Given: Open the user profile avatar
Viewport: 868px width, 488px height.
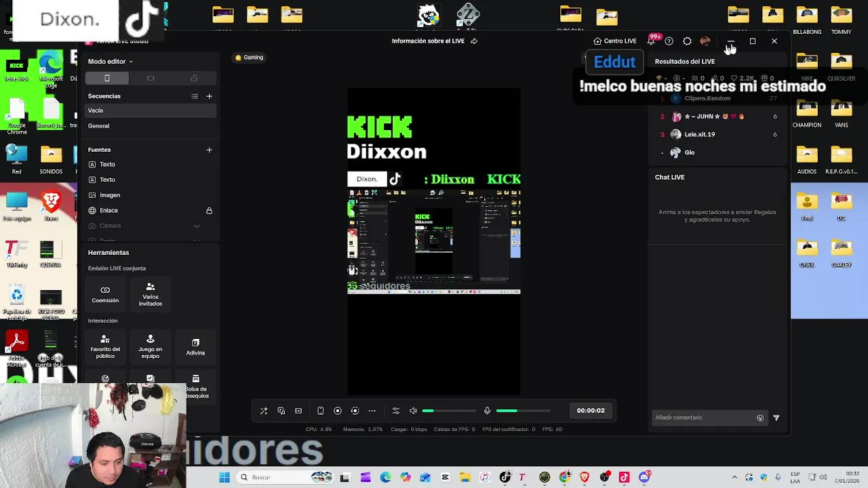Looking at the screenshot, I should (x=705, y=41).
